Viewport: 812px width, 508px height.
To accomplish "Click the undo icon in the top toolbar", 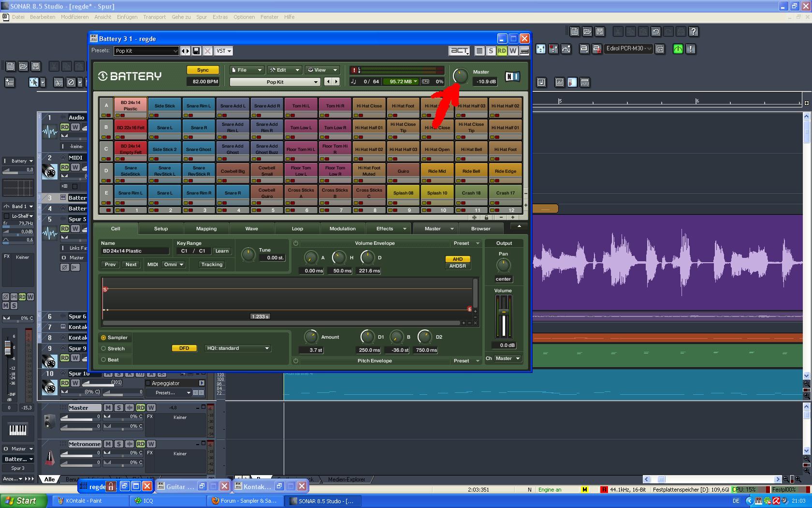I will [656, 32].
